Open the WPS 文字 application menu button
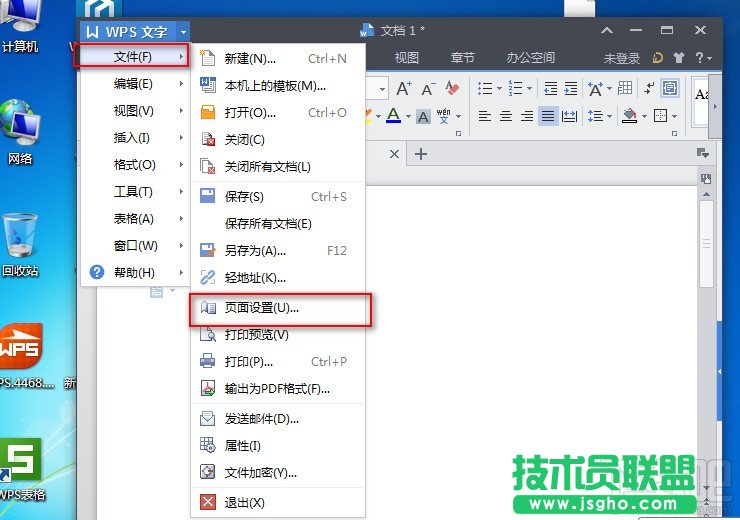The height and width of the screenshot is (520, 740). tap(127, 32)
